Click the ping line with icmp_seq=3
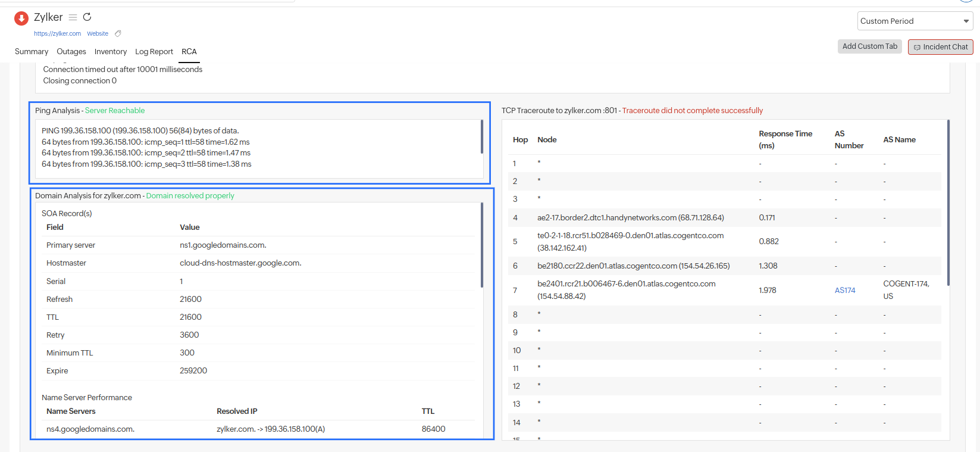Screen dimensions: 980x452 click(146, 164)
